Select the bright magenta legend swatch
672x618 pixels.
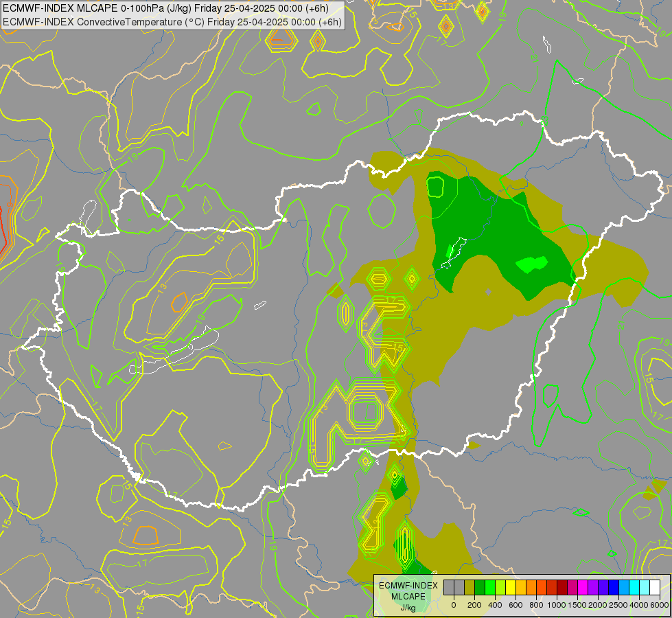click(x=583, y=587)
